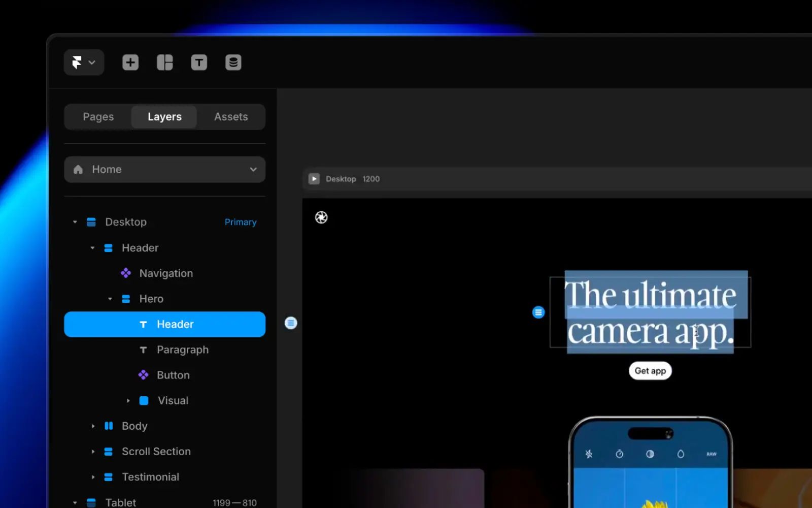
Task: Expand the Scroll Section layer
Action: pos(93,452)
